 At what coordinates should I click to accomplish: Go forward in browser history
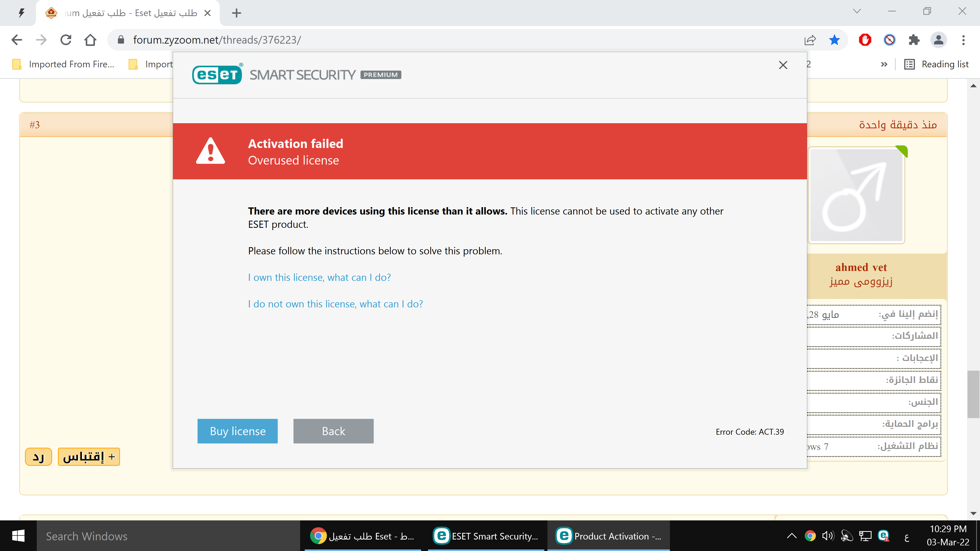pyautogui.click(x=41, y=40)
